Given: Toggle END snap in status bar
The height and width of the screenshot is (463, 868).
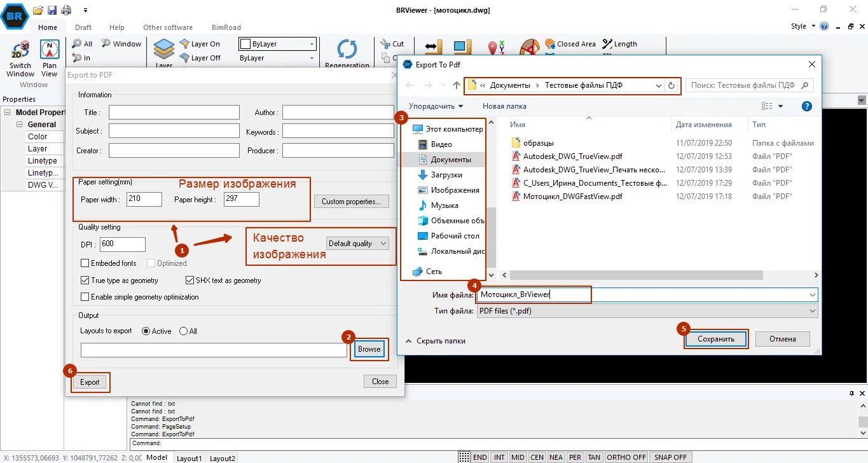Looking at the screenshot, I should tap(480, 457).
